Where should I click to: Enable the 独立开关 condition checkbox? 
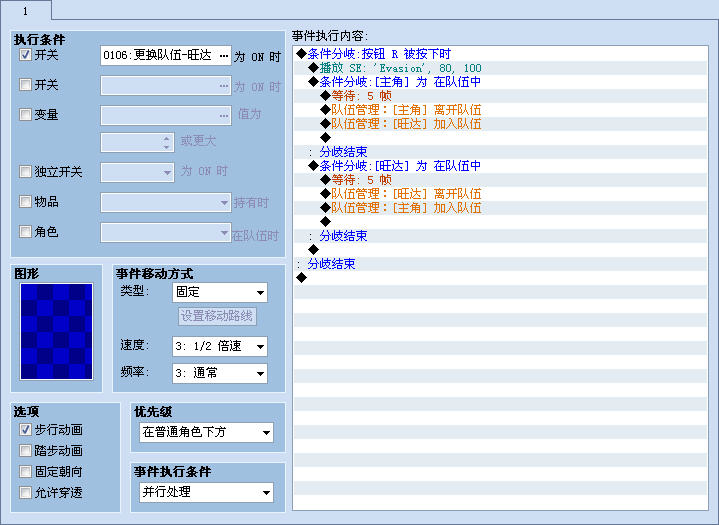tap(25, 172)
